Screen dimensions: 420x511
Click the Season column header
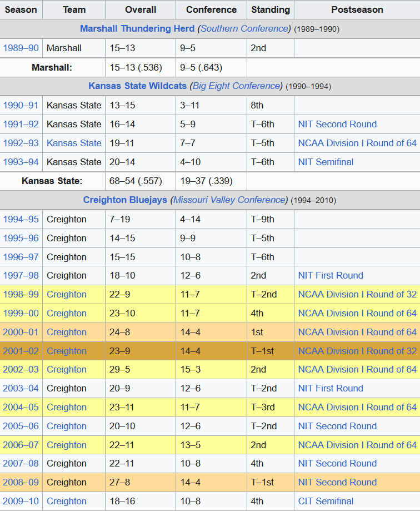click(21, 10)
